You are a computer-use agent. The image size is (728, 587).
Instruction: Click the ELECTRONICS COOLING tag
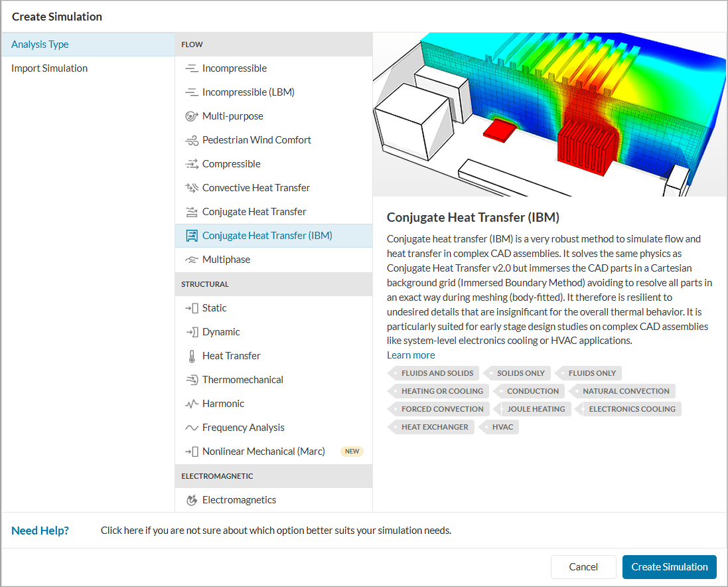point(631,409)
